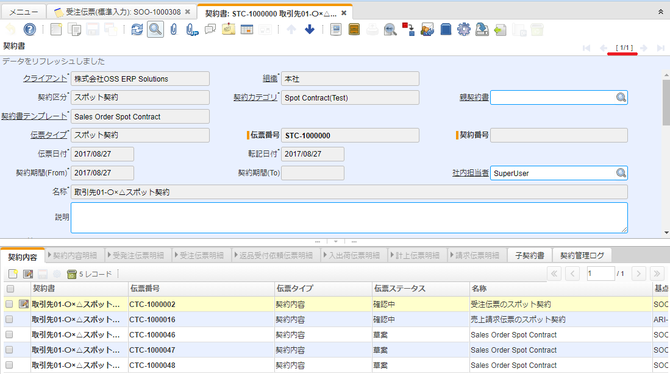Click the クライアント label link
This screenshot has height=374, width=670.
[x=45, y=79]
